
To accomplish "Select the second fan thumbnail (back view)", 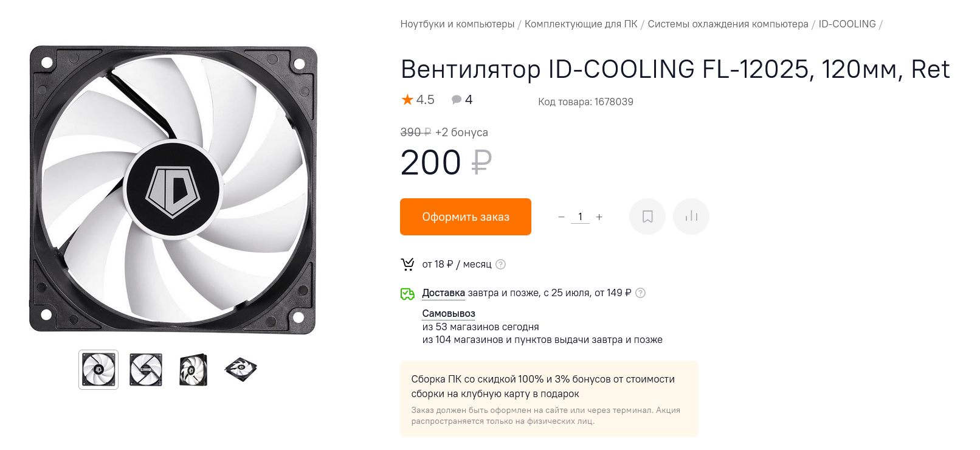I will [x=146, y=370].
